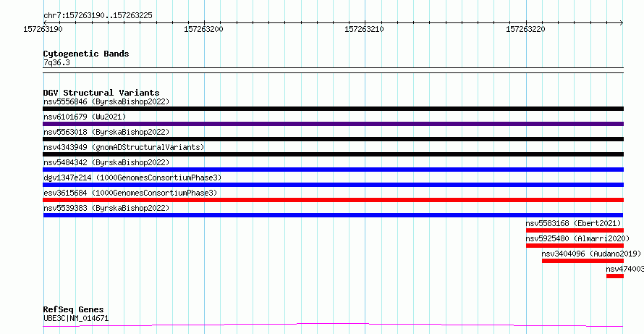Screen dimensions: 644x334
Task: Select the 7q36.3 band label
Action: (x=56, y=62)
